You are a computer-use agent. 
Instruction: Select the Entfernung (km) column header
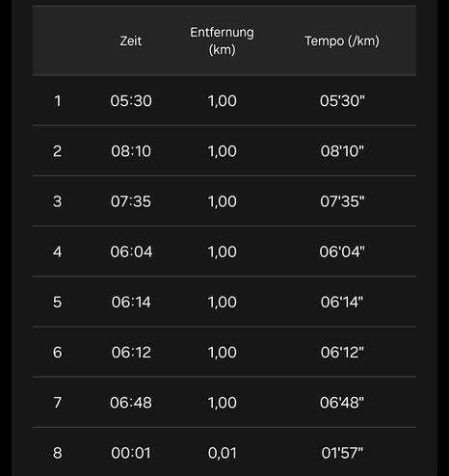[x=222, y=40]
